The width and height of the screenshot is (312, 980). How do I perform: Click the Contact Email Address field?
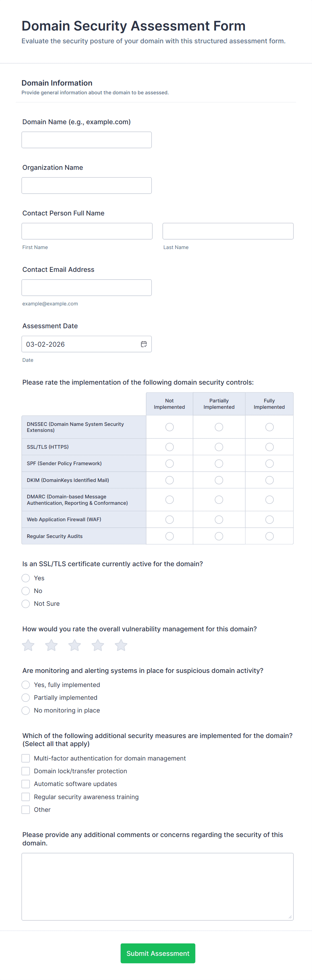87,288
